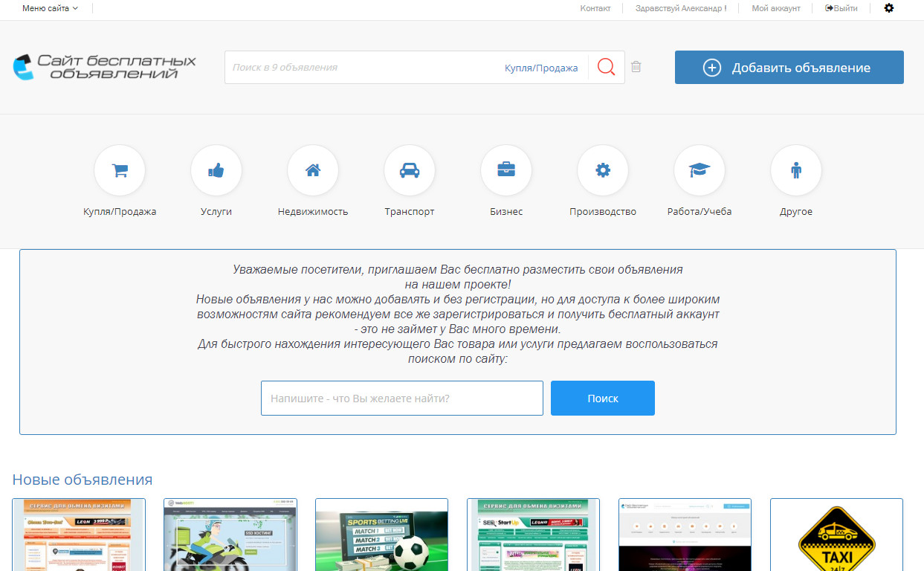
Task: Open Мой аккаунт from top menu
Action: point(776,8)
